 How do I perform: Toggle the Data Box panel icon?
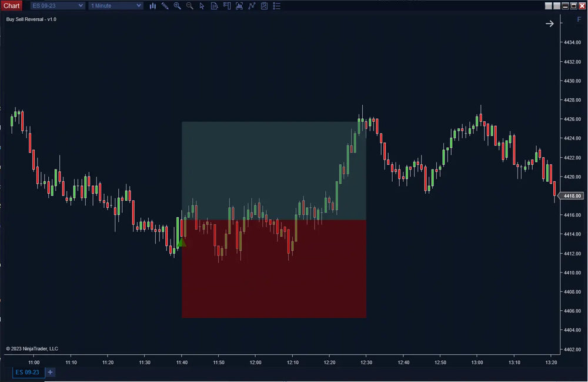coord(214,5)
